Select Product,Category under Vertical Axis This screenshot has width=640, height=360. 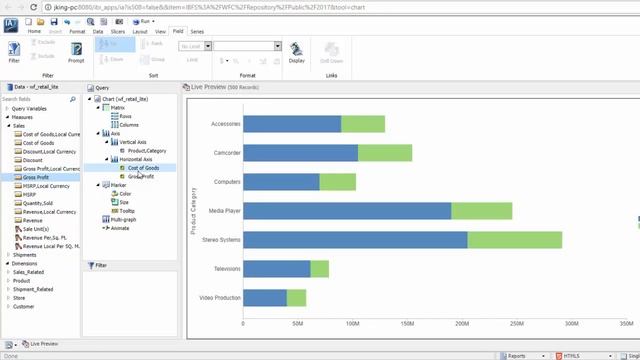(x=147, y=151)
